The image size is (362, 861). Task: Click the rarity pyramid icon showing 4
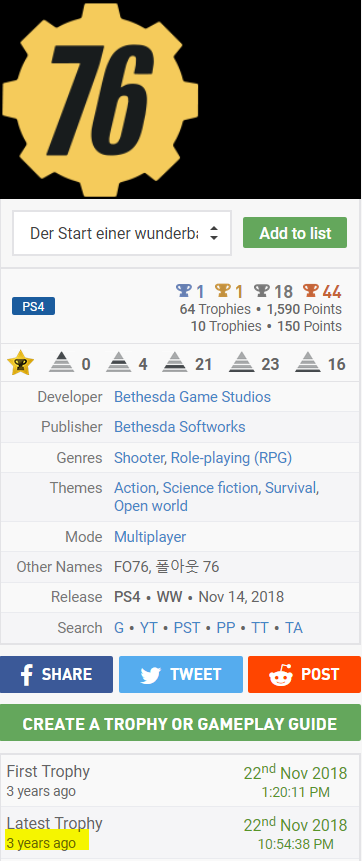[x=118, y=363]
